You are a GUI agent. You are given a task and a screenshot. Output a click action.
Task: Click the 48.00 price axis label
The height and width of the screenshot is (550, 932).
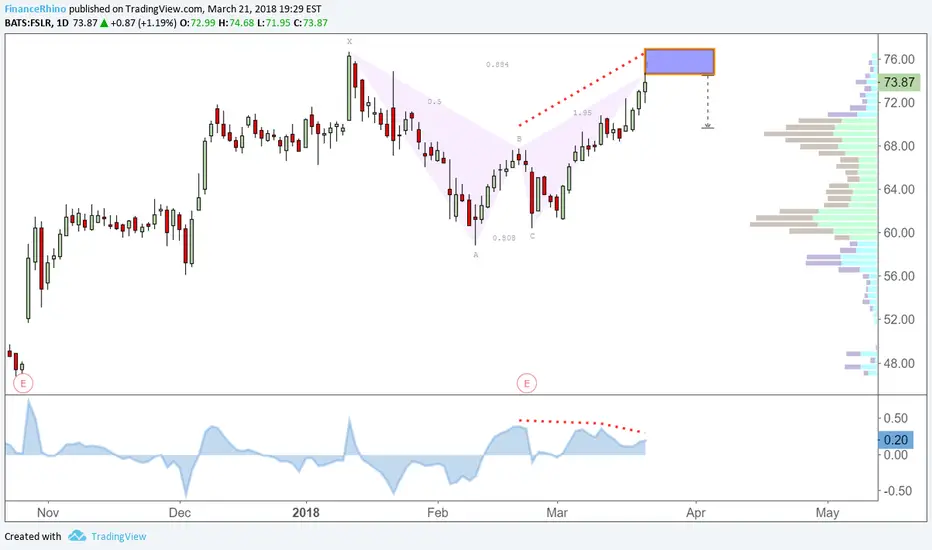click(899, 363)
